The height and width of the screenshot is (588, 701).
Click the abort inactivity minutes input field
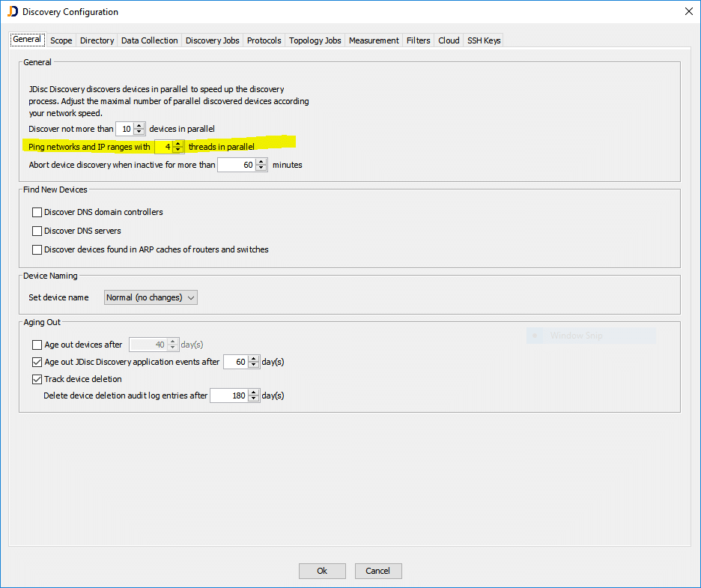236,165
